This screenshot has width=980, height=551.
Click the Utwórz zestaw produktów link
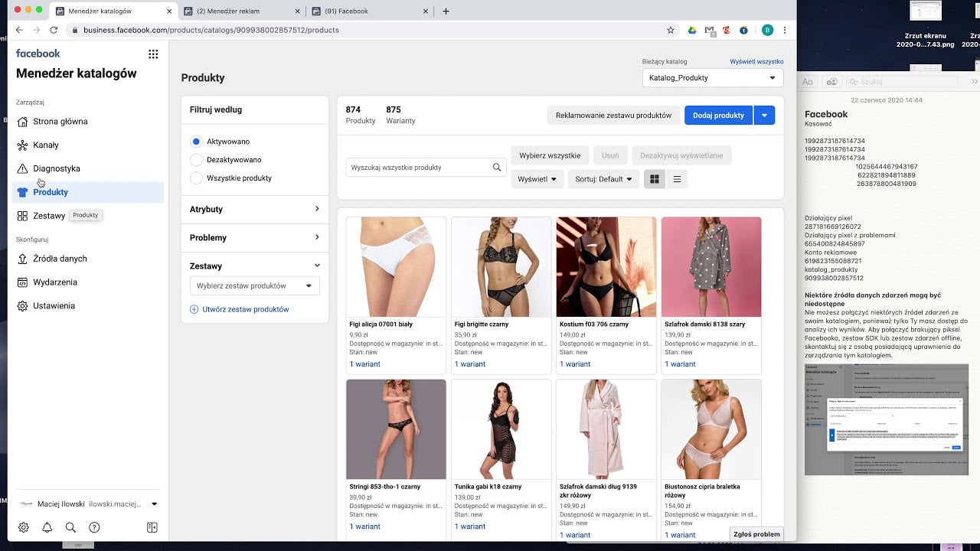click(246, 309)
